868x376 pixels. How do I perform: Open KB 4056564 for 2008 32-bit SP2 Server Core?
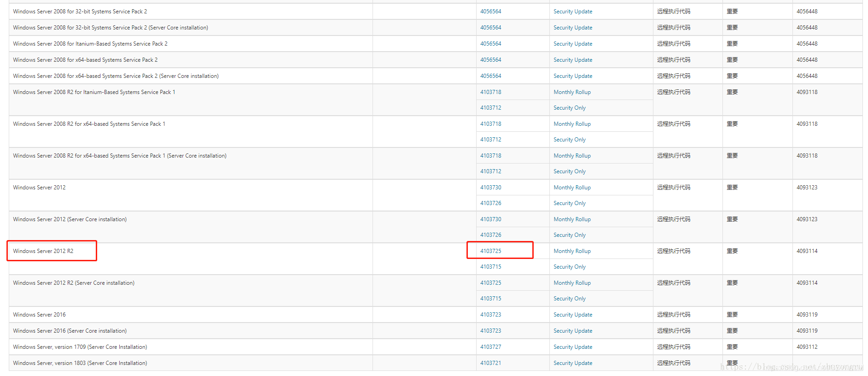[490, 28]
